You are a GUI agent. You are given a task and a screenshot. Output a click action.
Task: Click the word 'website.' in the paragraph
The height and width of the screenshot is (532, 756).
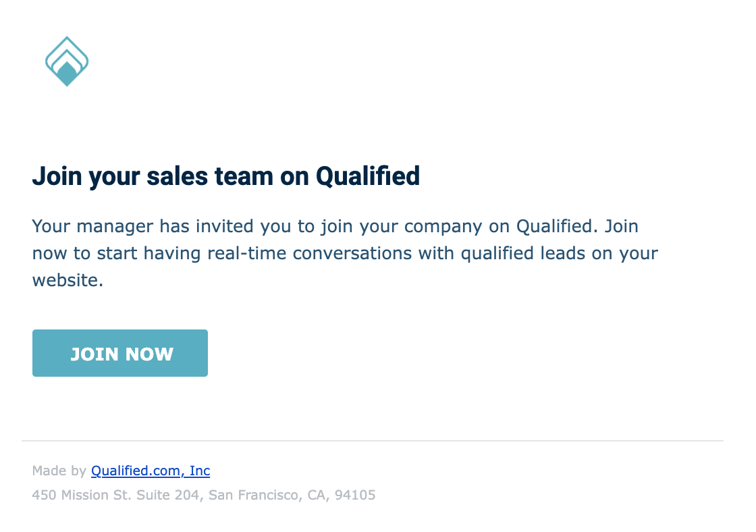67,280
